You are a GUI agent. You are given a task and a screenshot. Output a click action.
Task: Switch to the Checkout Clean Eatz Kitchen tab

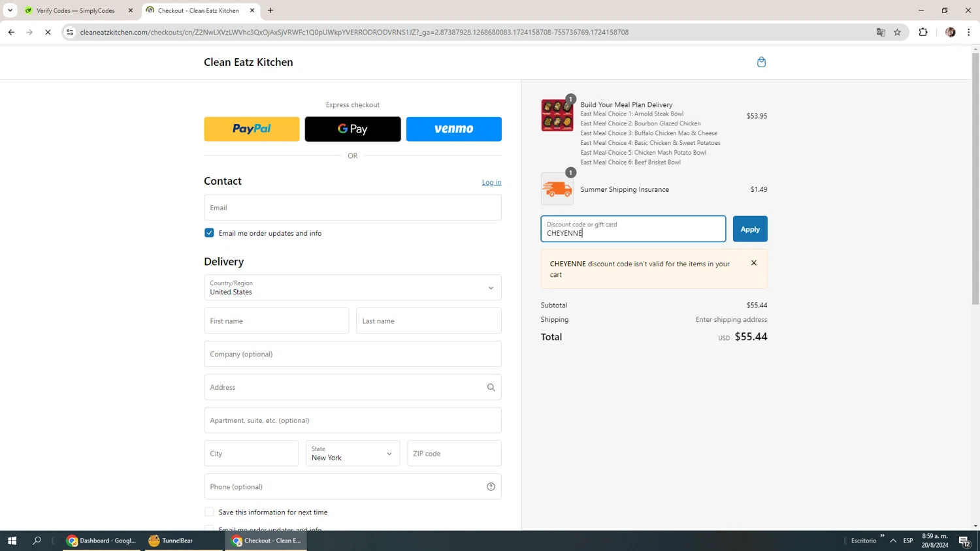(x=201, y=10)
